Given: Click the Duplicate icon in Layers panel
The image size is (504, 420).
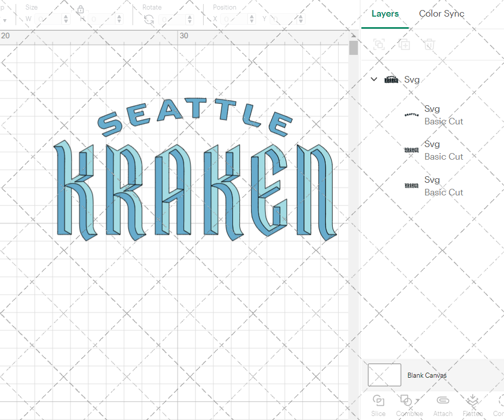Looking at the screenshot, I should tap(404, 44).
